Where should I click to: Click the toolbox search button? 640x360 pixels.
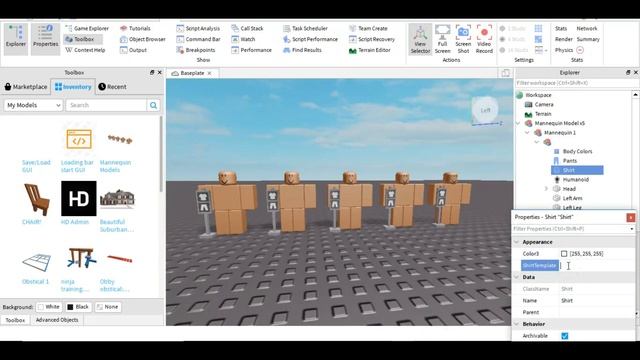coord(153,105)
